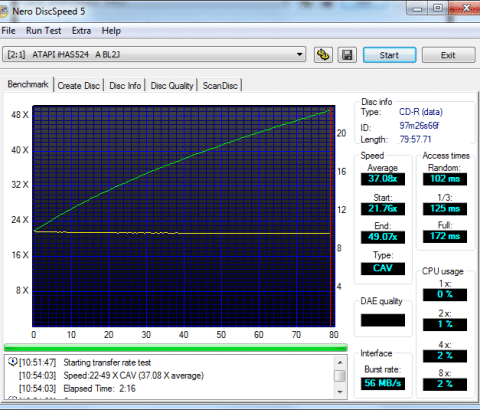Click the clock icon in the log
Screen dimensions: 480x410
pos(12,362)
